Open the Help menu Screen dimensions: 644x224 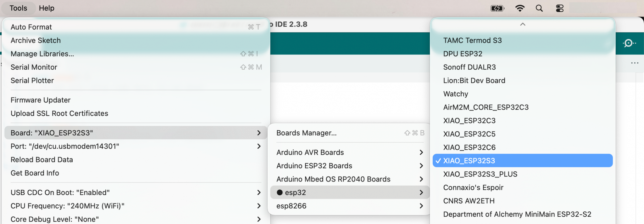pyautogui.click(x=47, y=8)
